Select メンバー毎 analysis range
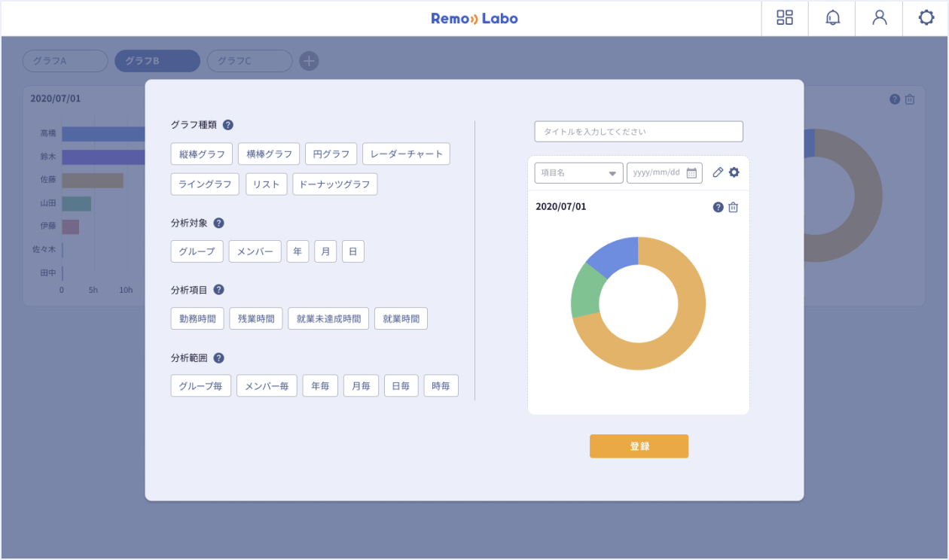This screenshot has height=560, width=949. click(267, 386)
